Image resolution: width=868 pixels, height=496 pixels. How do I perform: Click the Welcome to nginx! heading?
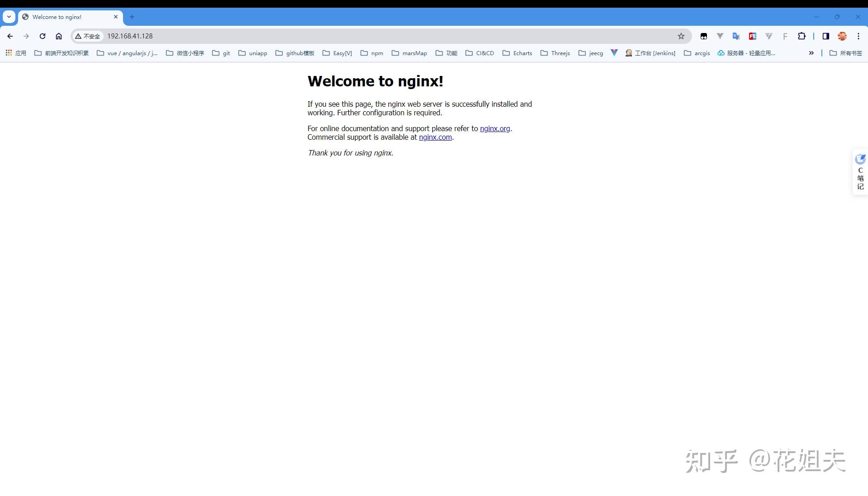[375, 81]
